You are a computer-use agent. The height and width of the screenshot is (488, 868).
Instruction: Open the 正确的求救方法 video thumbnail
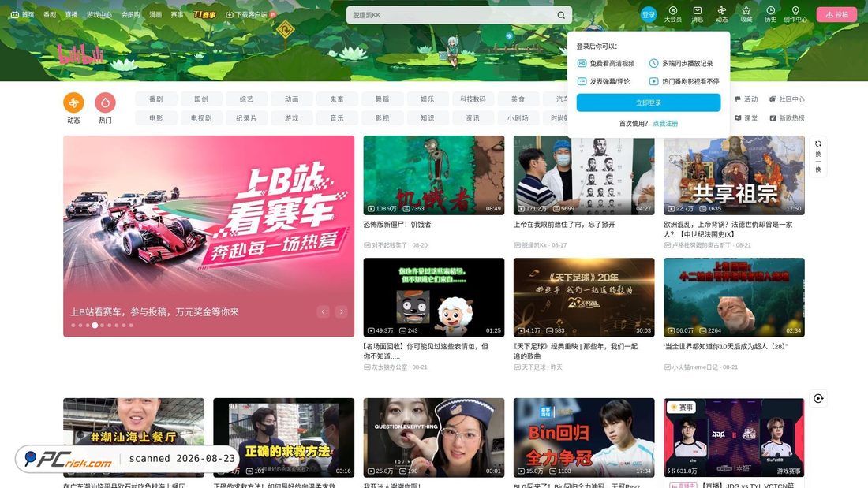pos(284,438)
